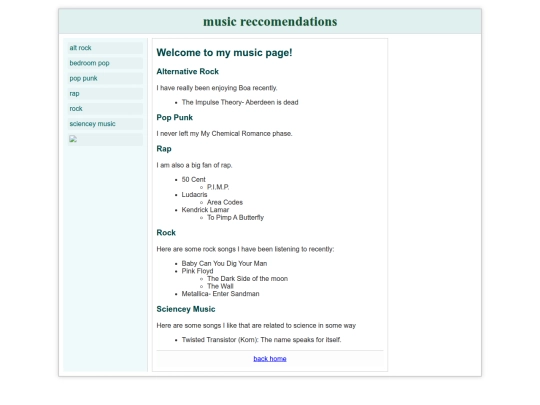
Task: Click the Ludacris list item
Action: [195, 195]
